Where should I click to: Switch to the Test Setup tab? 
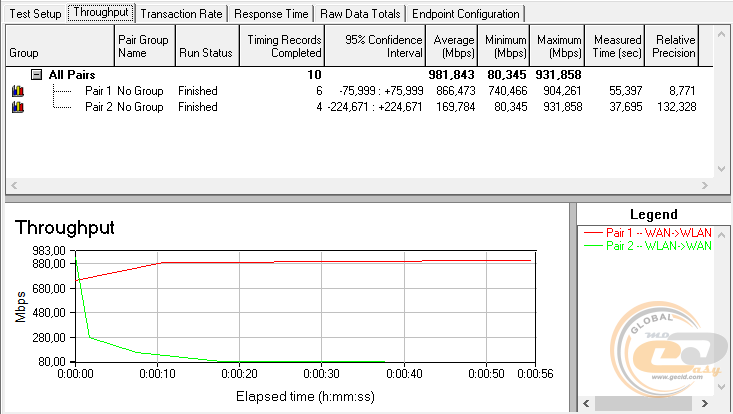35,14
